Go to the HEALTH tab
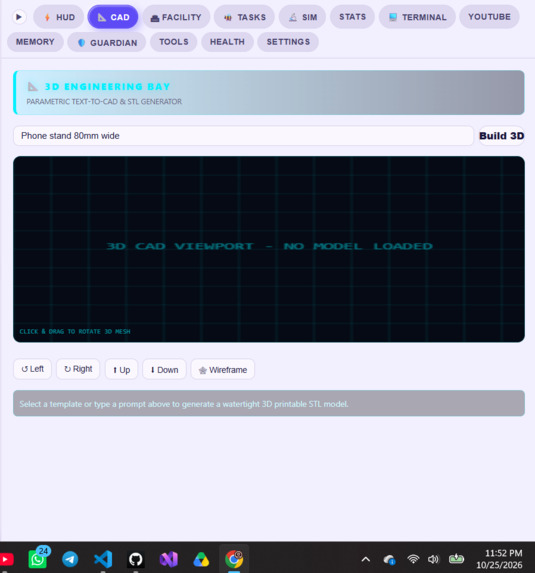The height and width of the screenshot is (573, 535). (227, 42)
